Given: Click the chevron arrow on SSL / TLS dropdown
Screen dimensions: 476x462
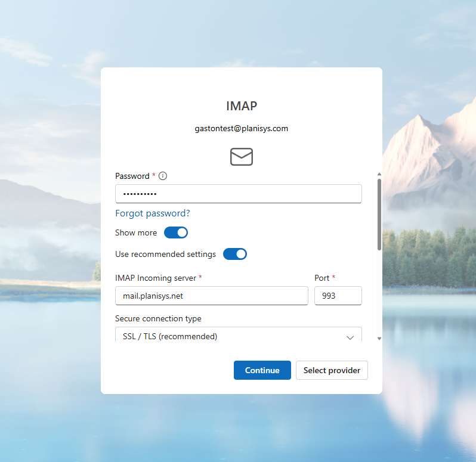Looking at the screenshot, I should 350,337.
